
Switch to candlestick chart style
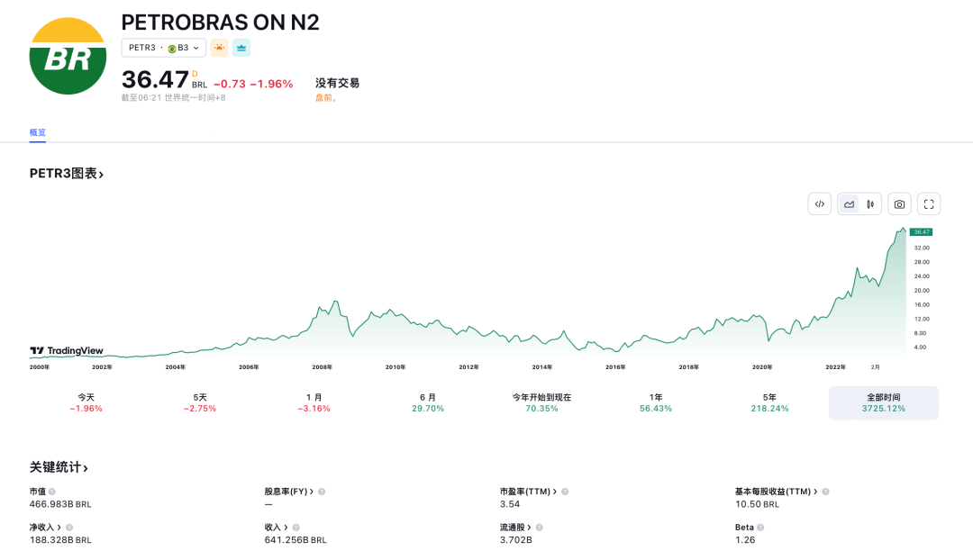click(870, 204)
